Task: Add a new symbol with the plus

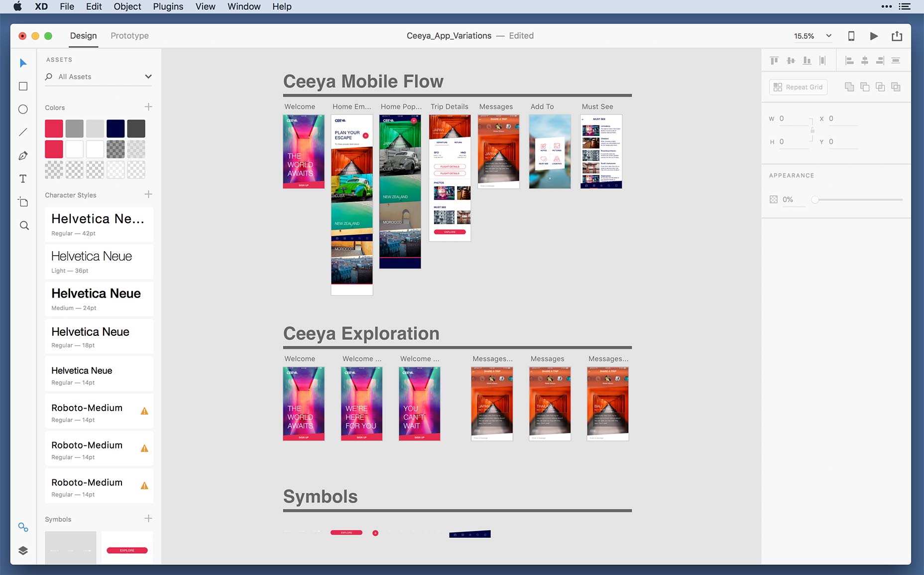Action: [148, 519]
